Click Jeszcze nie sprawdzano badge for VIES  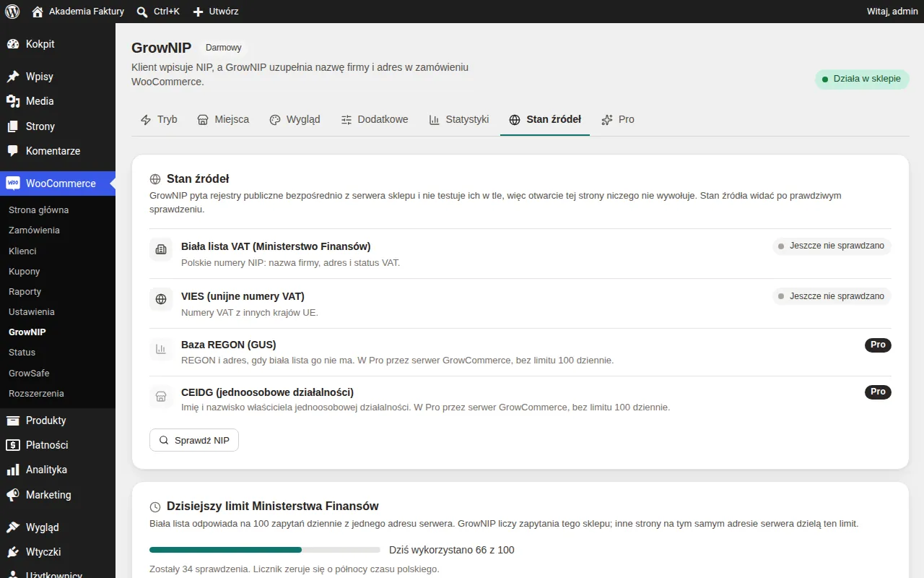tap(832, 296)
